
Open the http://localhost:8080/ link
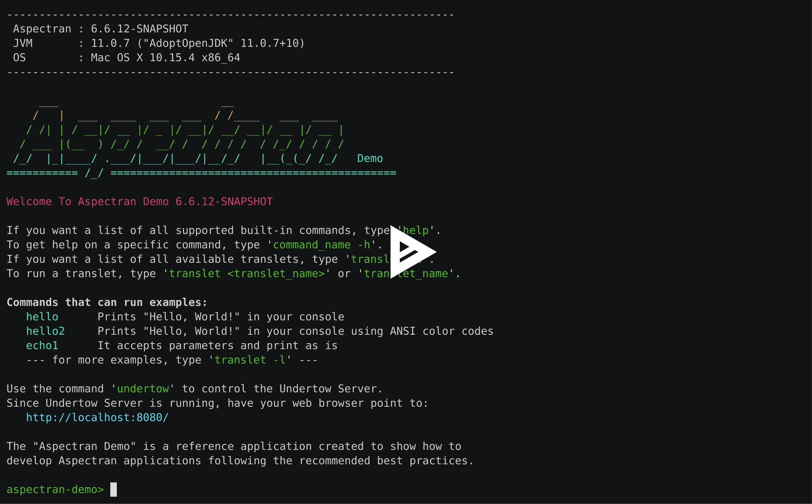[x=97, y=417]
